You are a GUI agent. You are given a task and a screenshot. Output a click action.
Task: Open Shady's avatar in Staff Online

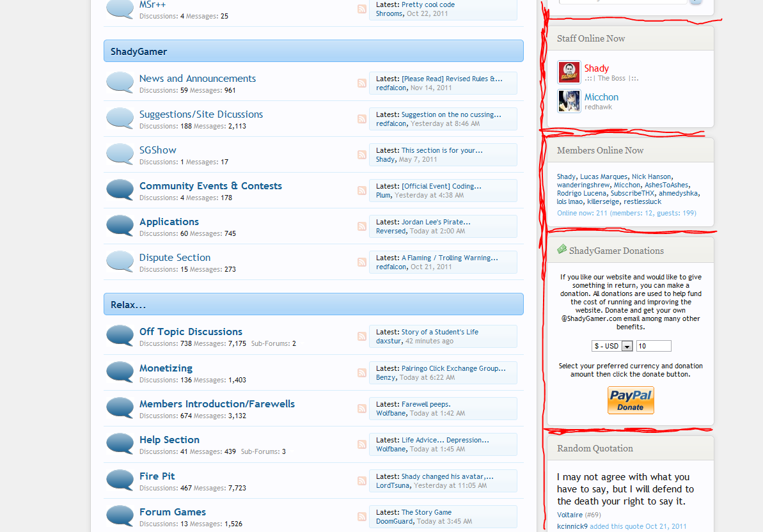(569, 72)
